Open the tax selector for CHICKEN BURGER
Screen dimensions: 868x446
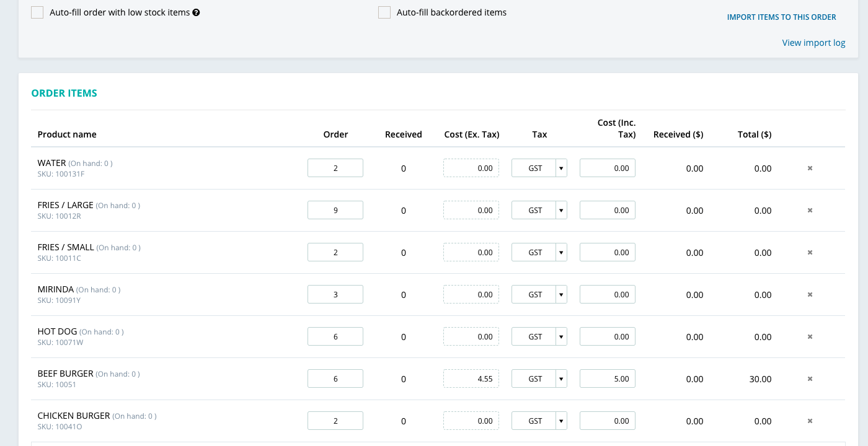click(561, 421)
